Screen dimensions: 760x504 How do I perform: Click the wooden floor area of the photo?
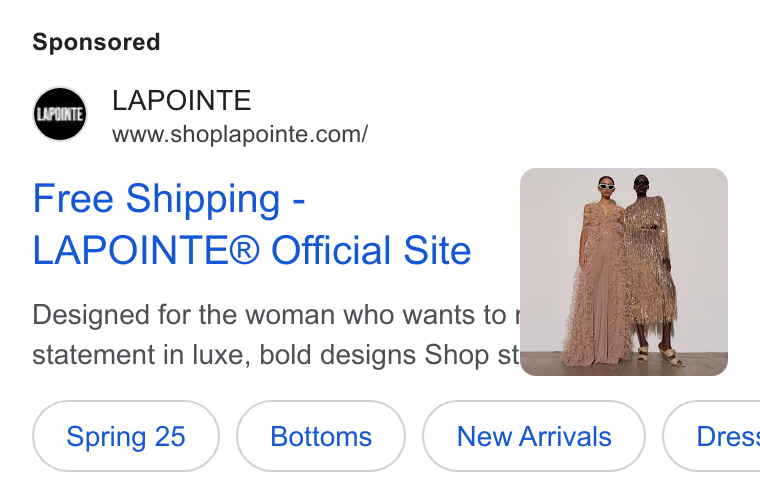coord(624,363)
